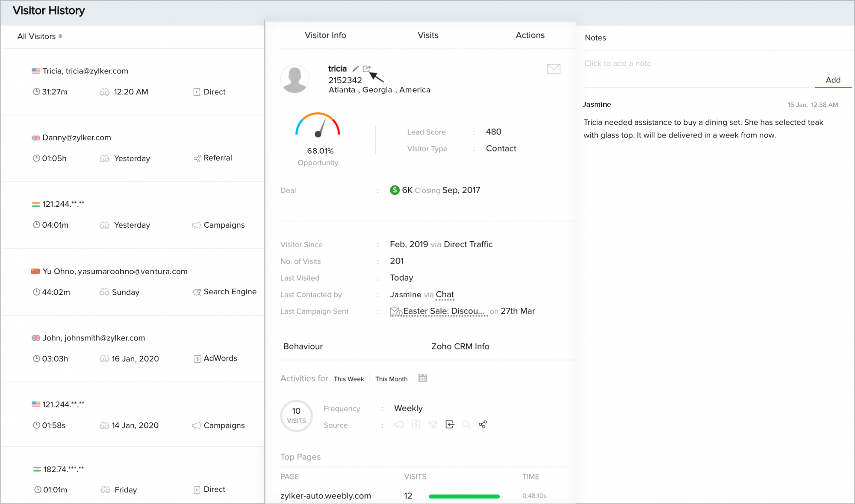Viewport: 855px width, 504px height.
Task: Click the UK flag beside Danny@zylker.com
Action: (36, 138)
